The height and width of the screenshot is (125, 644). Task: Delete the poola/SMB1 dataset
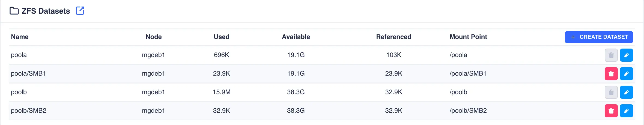(611, 74)
